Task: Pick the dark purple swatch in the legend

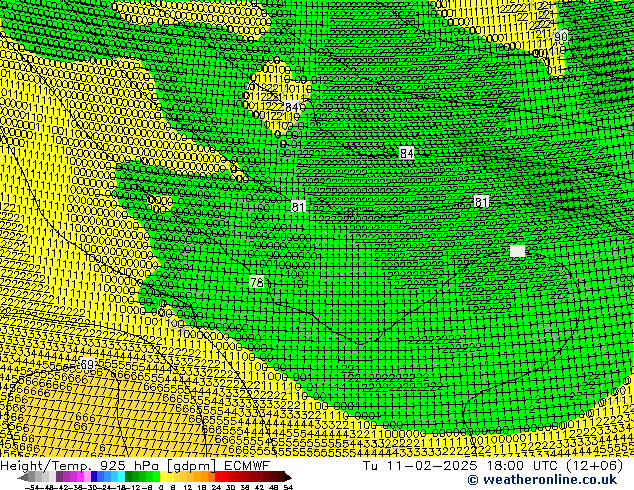Action: click(x=59, y=477)
